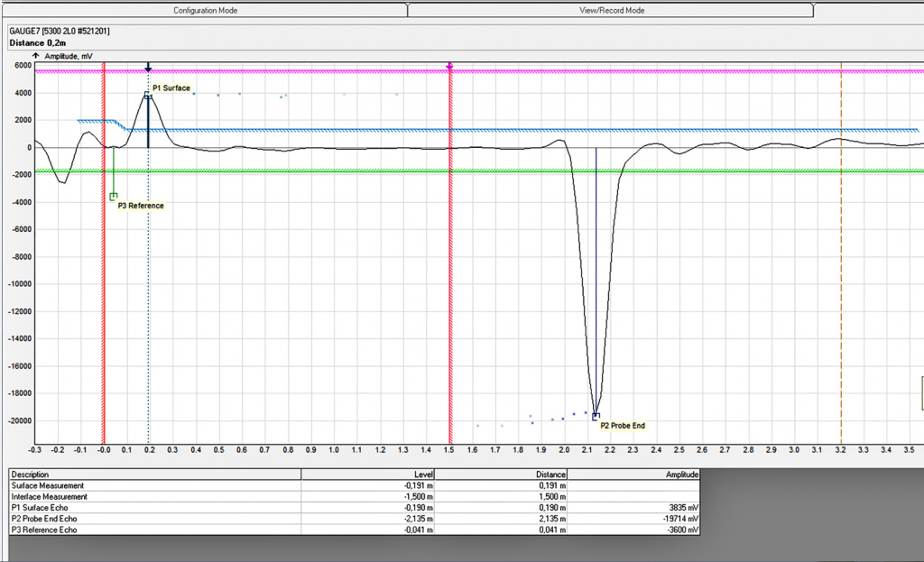Select the magenta upper threshold line
924x562 pixels.
pos(478,71)
